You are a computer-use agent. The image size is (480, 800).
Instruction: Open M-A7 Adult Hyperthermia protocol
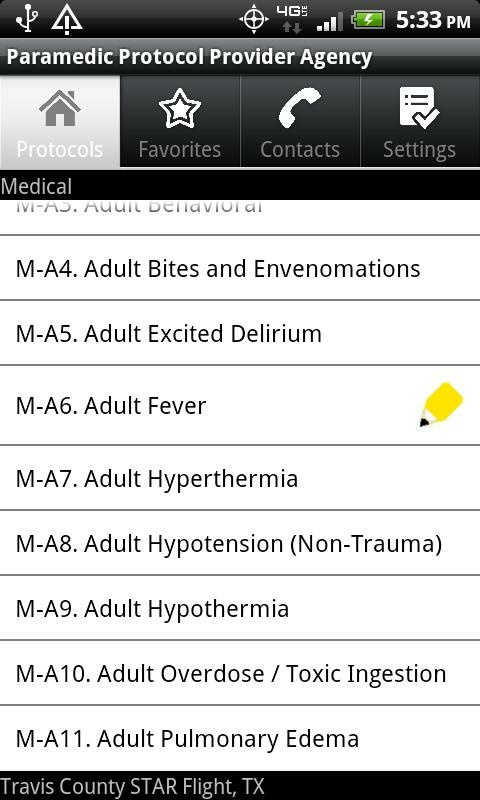(240, 478)
